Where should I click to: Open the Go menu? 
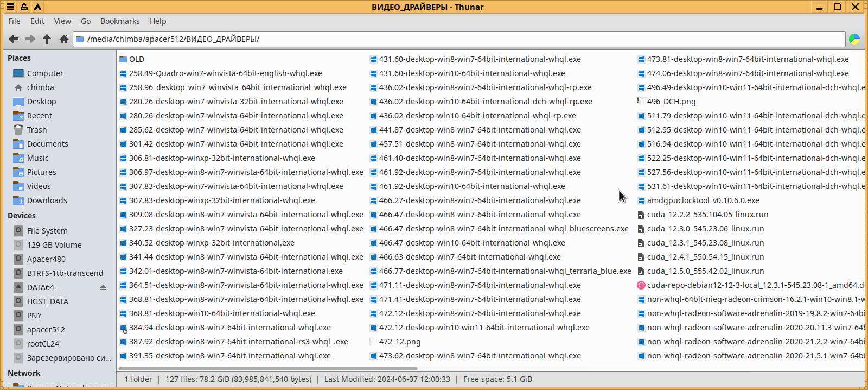[86, 21]
